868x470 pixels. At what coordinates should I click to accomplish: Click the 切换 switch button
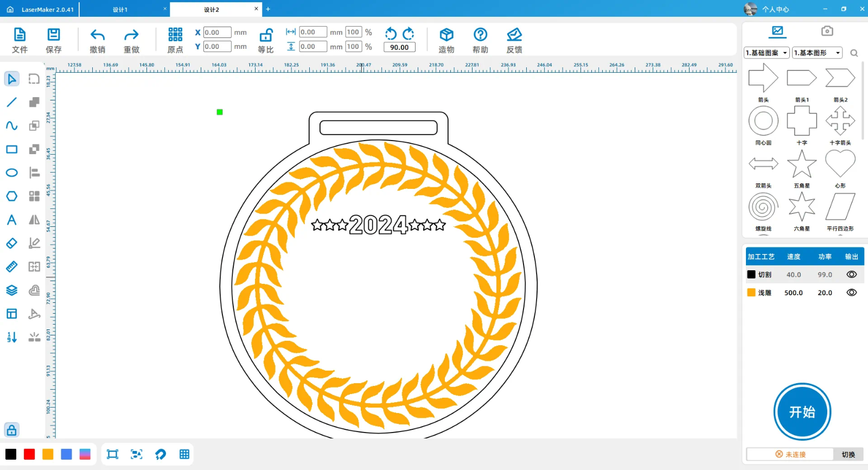coord(848,454)
